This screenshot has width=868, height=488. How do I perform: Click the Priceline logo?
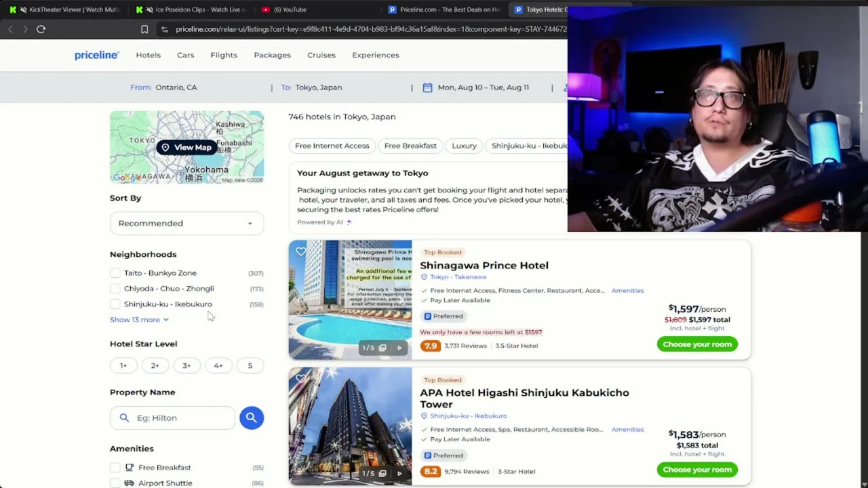[x=96, y=55]
